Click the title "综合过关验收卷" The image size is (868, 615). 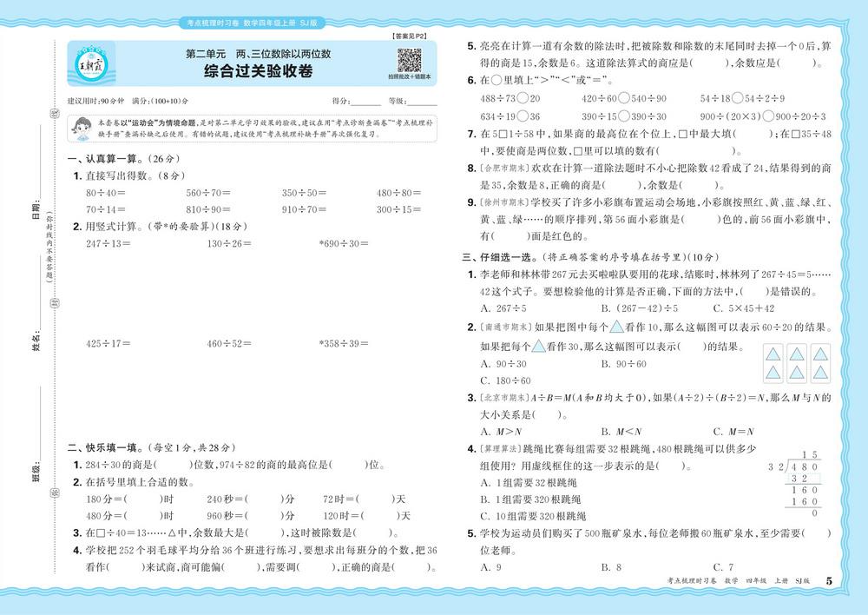pos(259,71)
